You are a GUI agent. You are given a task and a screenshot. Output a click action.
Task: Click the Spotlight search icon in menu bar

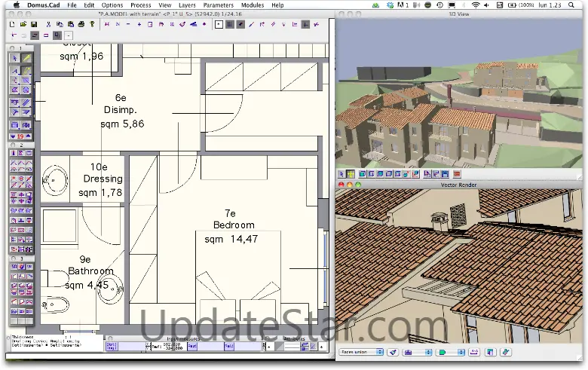tap(571, 5)
